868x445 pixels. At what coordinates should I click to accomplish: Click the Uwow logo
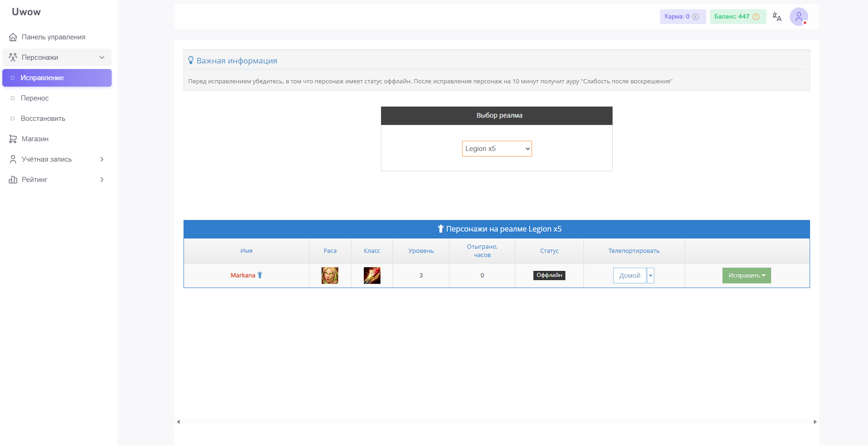(26, 12)
